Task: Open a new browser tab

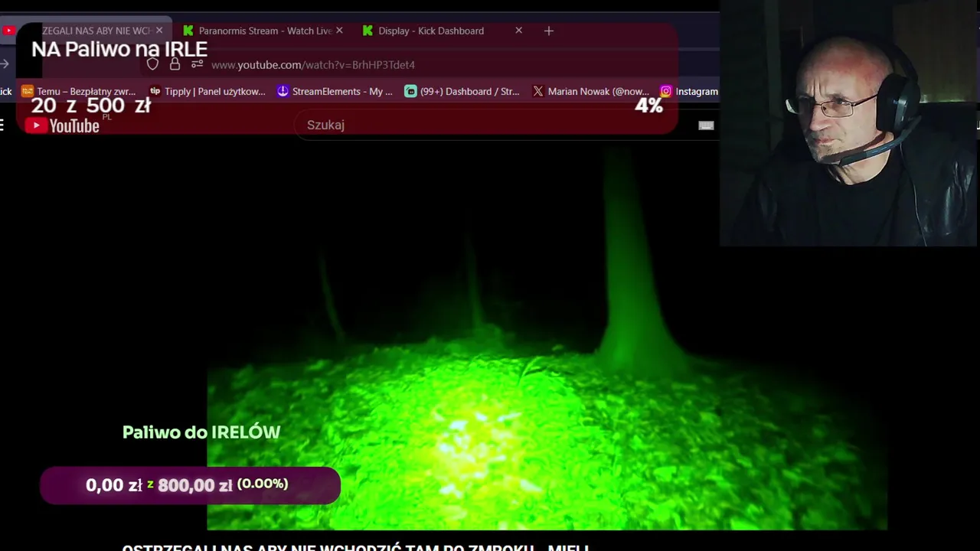Action: pos(548,31)
